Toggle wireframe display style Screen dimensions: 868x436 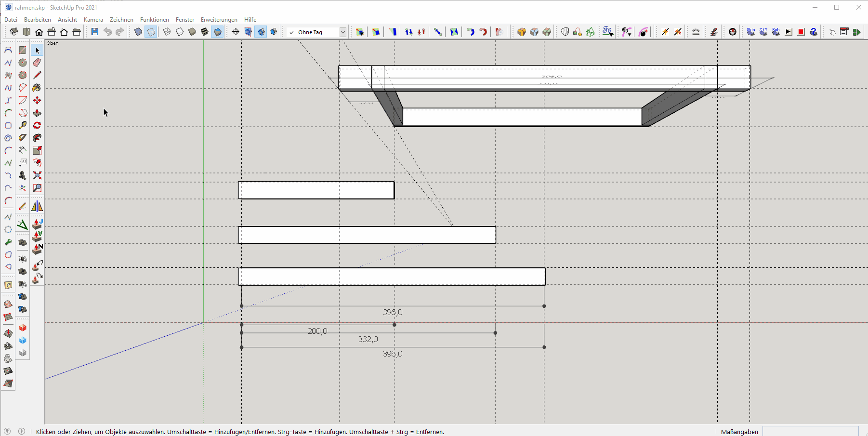167,32
